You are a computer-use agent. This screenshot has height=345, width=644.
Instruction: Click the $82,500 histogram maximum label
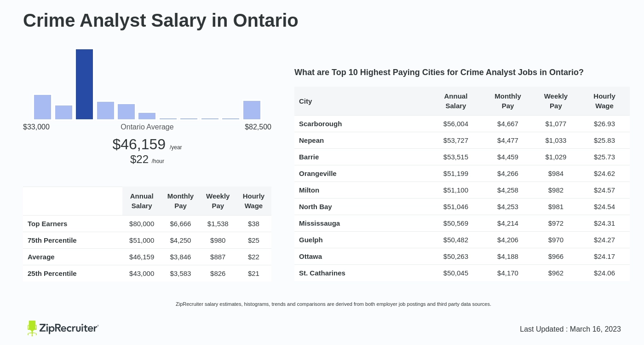click(258, 127)
